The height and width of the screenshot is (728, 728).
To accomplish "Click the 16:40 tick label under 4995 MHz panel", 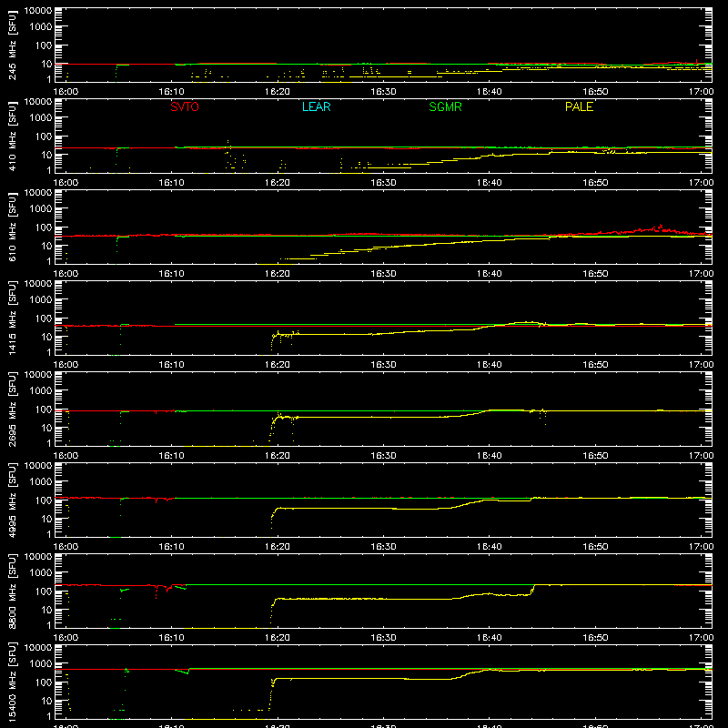I will coord(489,547).
